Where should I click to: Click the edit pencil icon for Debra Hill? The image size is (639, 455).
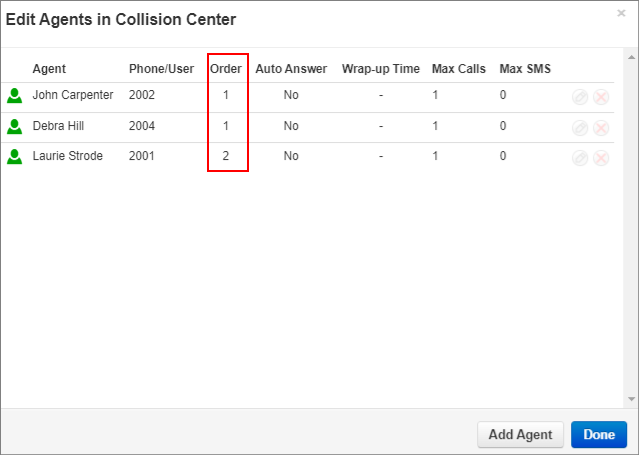[580, 128]
